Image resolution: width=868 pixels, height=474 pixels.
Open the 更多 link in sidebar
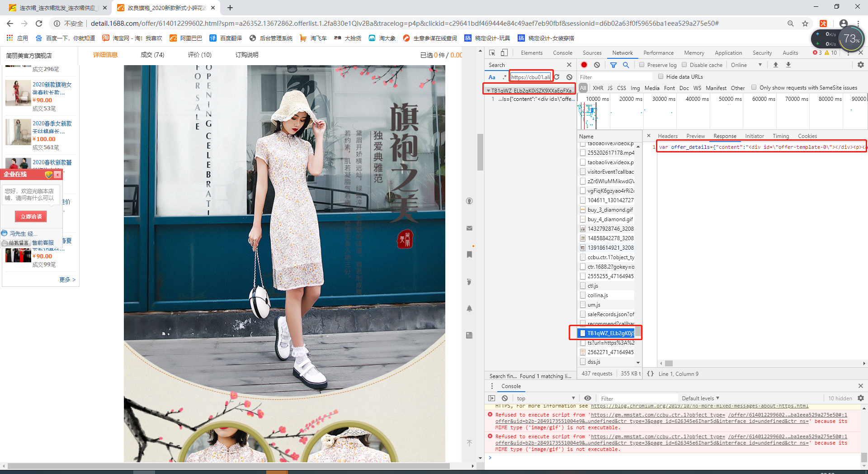coord(67,280)
